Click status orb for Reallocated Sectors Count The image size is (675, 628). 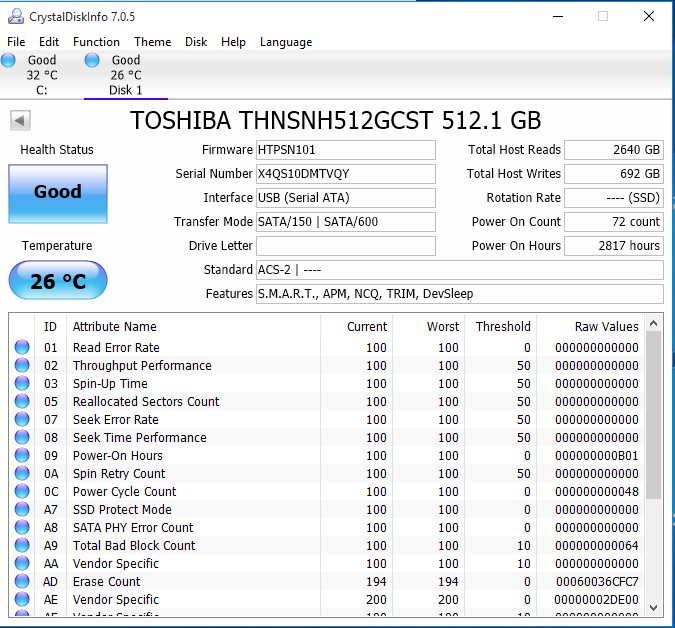[x=22, y=402]
